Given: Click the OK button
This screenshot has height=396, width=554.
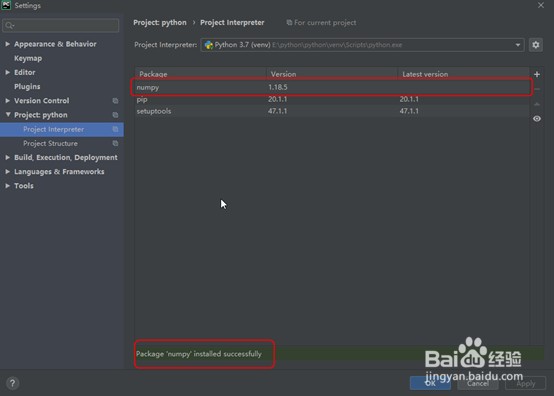Looking at the screenshot, I should pos(430,383).
